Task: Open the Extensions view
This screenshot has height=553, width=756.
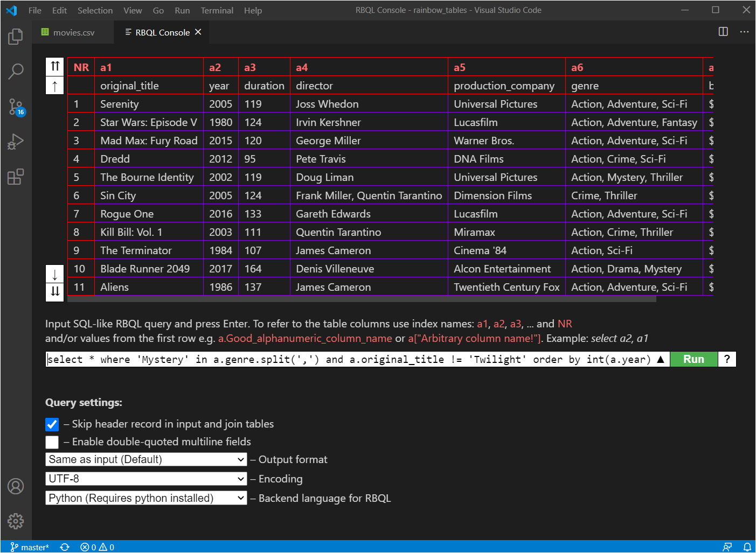Action: (x=15, y=177)
